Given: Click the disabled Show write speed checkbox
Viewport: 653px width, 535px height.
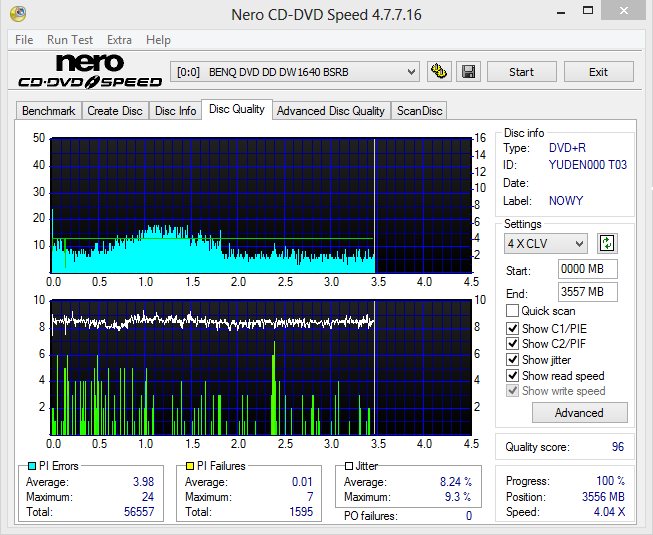Looking at the screenshot, I should [512, 391].
